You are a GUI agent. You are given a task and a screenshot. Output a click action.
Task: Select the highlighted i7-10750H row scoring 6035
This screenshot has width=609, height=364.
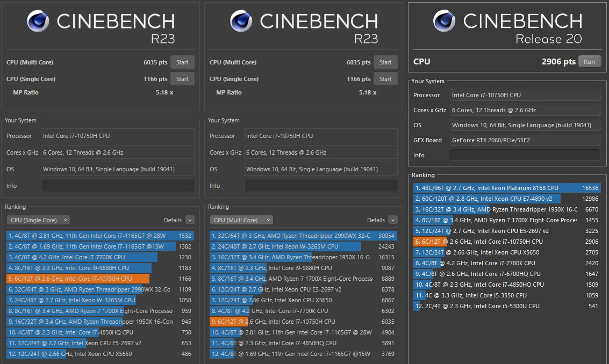pyautogui.click(x=303, y=322)
